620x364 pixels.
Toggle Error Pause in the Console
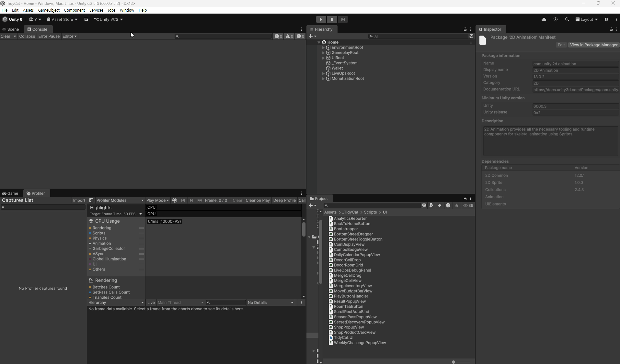[x=49, y=36]
